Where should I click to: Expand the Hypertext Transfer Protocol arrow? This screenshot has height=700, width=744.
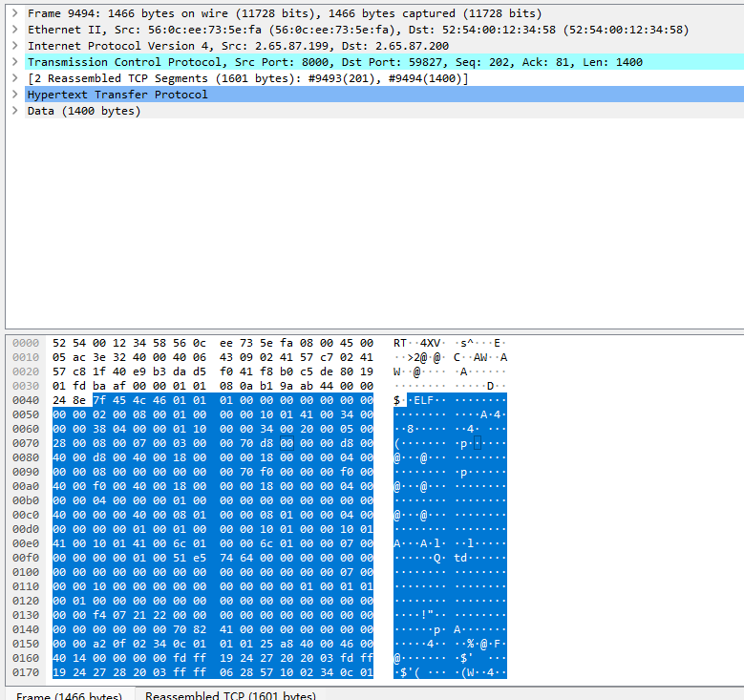(x=14, y=95)
